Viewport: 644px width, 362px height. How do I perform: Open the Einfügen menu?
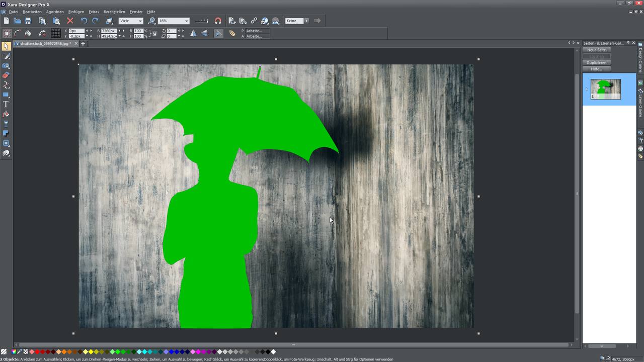76,12
